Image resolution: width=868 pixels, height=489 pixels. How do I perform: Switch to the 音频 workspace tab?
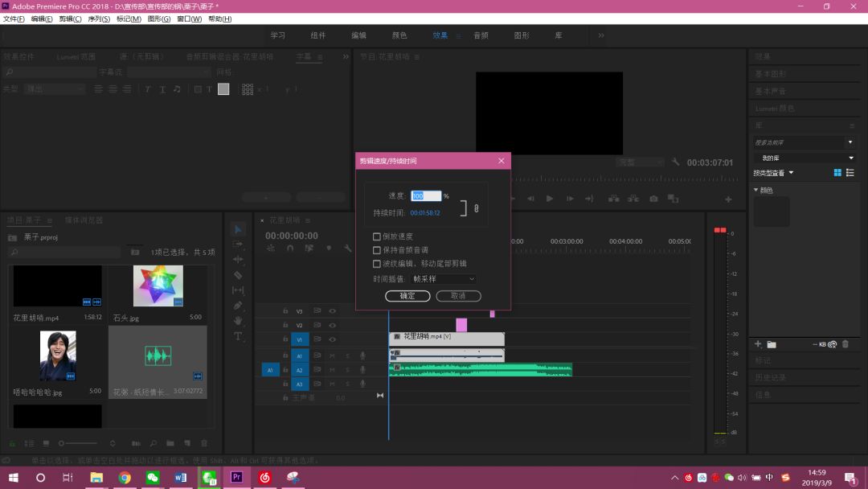pyautogui.click(x=481, y=35)
